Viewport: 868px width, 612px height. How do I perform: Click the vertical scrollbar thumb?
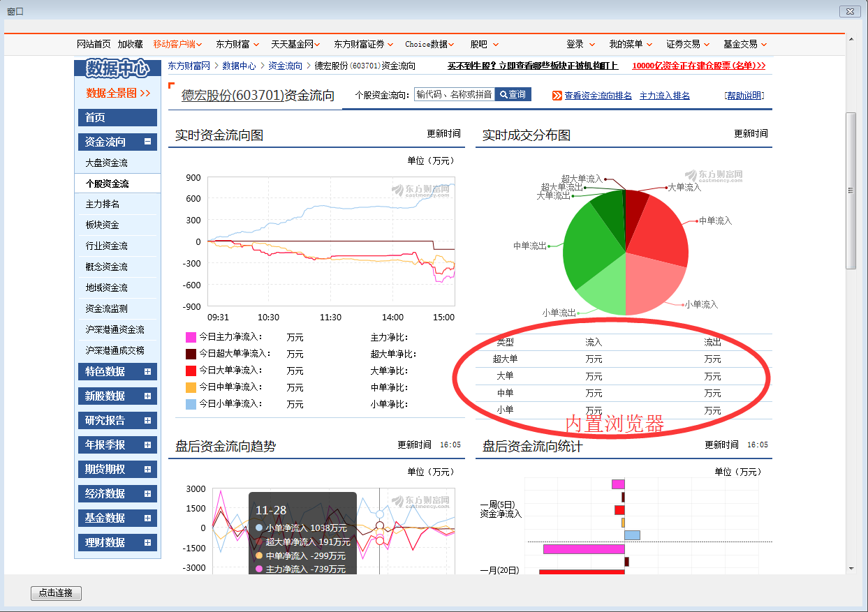pos(851,190)
